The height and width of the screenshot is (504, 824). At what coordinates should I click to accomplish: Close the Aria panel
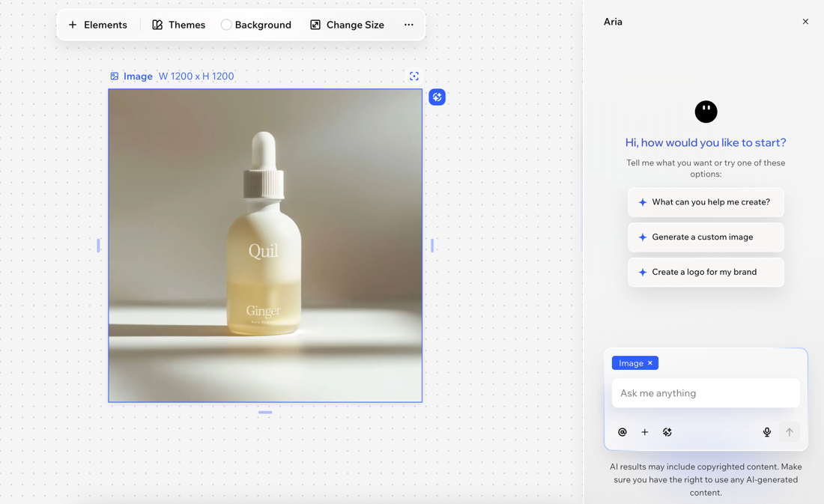805,22
